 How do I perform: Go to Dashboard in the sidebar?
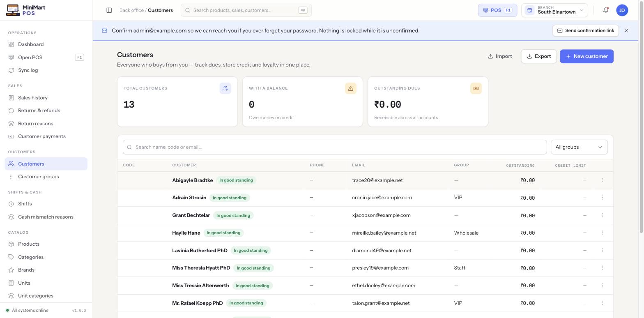tap(46, 44)
